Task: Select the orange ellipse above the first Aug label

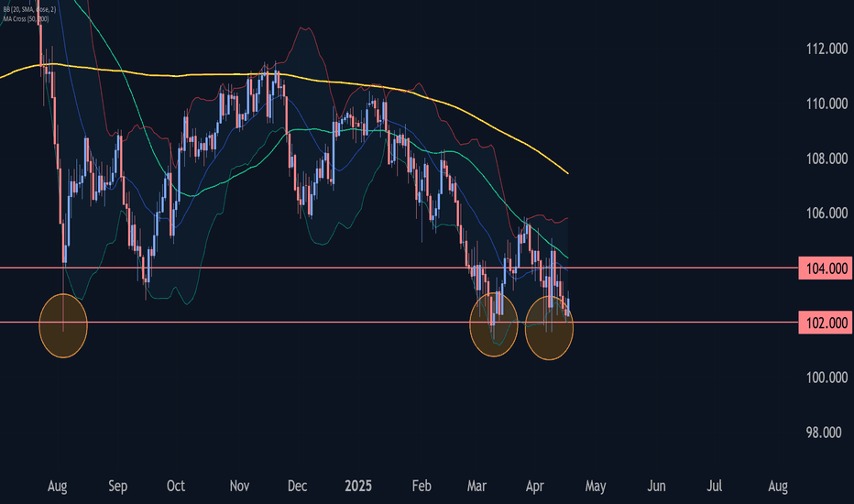Action: [x=63, y=326]
